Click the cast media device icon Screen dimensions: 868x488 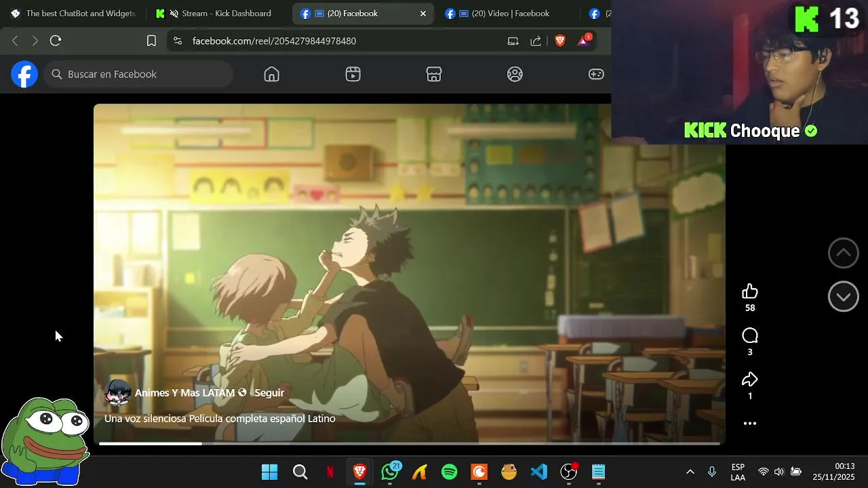[513, 41]
